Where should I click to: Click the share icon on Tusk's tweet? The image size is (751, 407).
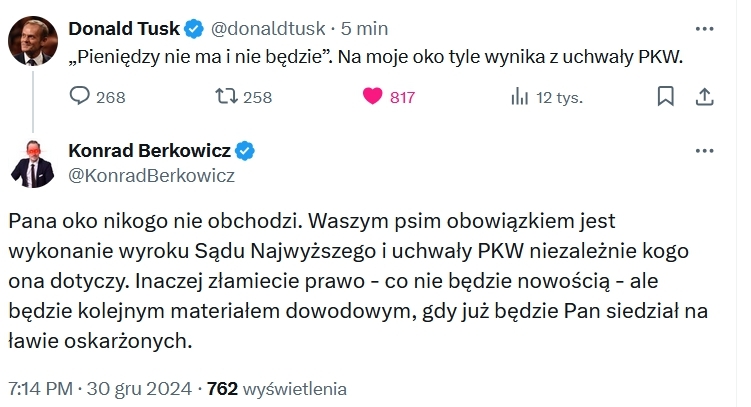[703, 96]
